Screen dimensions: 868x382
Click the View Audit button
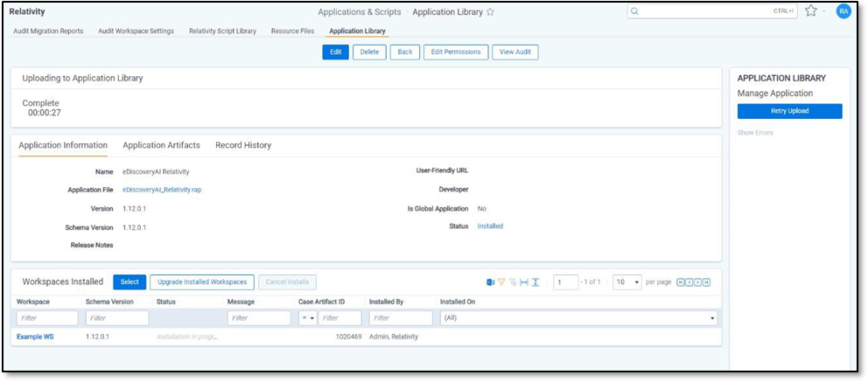click(514, 52)
